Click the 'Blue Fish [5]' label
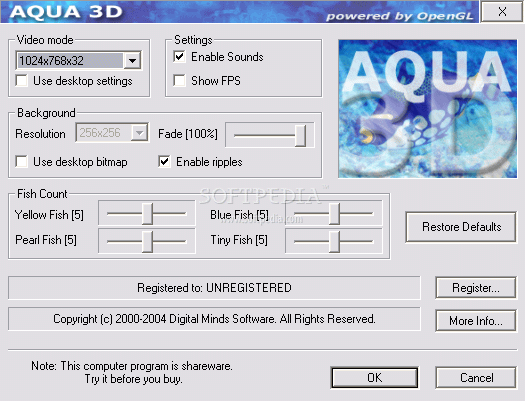This screenshot has width=525, height=401. click(x=239, y=215)
